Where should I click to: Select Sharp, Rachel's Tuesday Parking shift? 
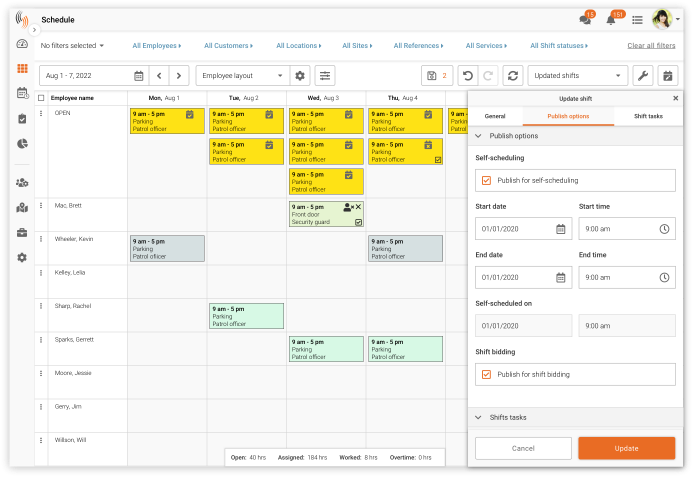(x=247, y=316)
